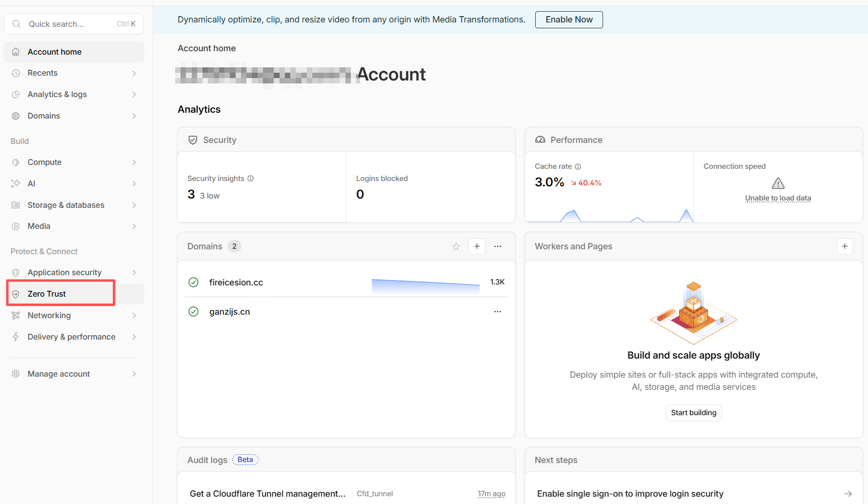Click the Domains count badge showing 2

234,246
